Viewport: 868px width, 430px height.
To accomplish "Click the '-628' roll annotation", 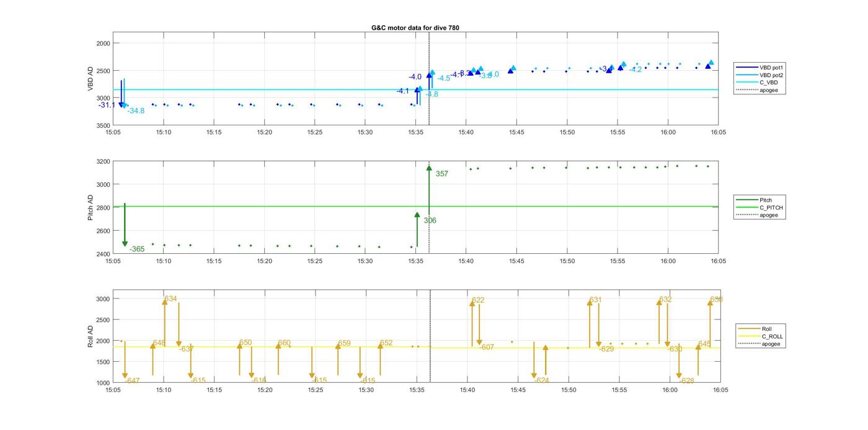I will (x=686, y=380).
